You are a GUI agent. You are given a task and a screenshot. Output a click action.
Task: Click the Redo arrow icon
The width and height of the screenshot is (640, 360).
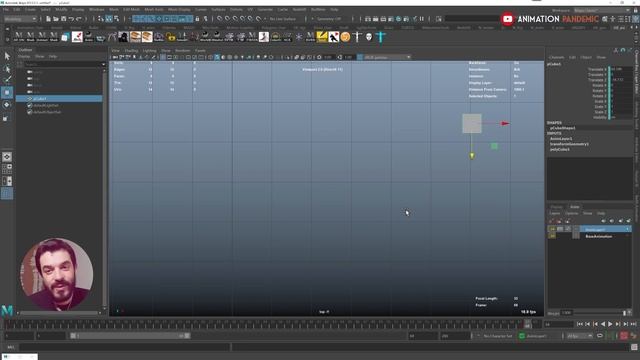[x=79, y=19]
